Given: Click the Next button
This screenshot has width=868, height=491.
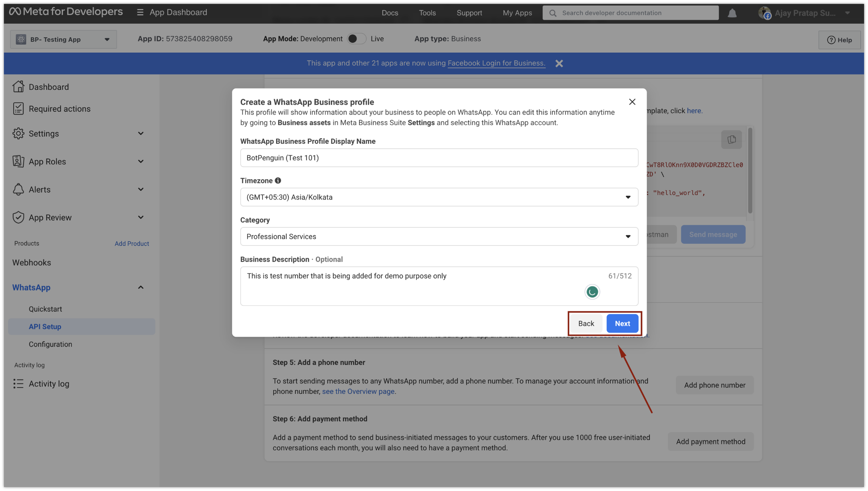Looking at the screenshot, I should click(x=622, y=323).
